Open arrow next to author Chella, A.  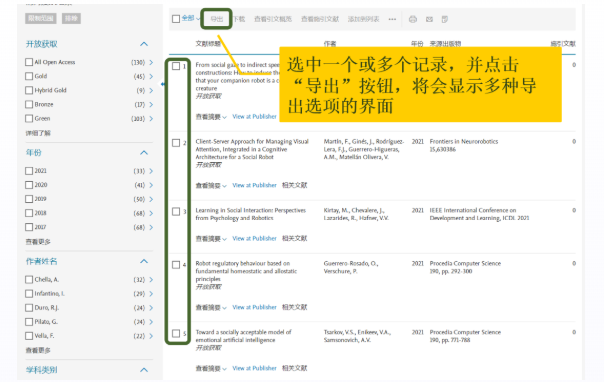pos(151,280)
